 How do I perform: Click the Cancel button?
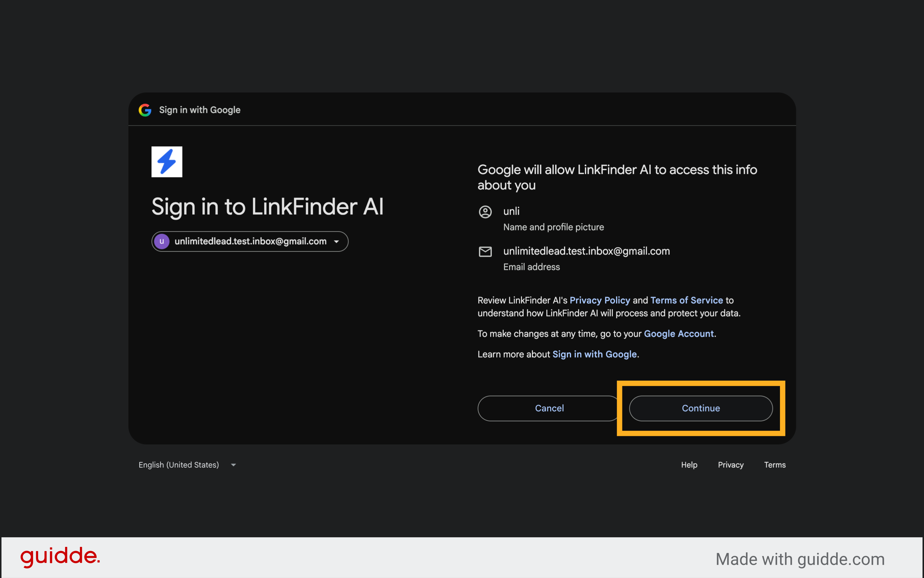549,408
